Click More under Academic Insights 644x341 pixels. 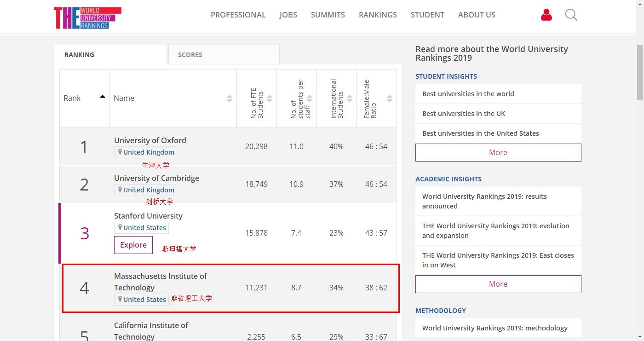pos(498,284)
